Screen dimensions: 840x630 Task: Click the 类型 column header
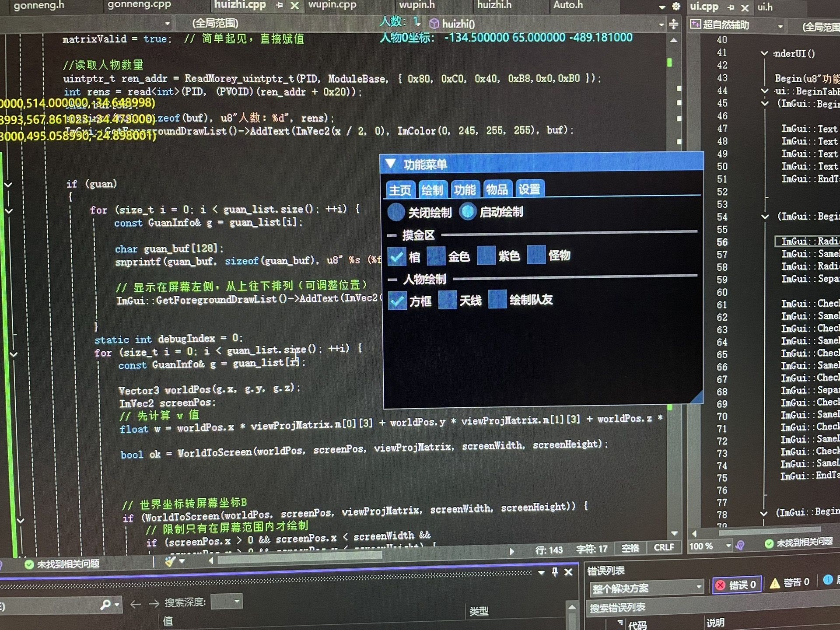[x=479, y=611]
